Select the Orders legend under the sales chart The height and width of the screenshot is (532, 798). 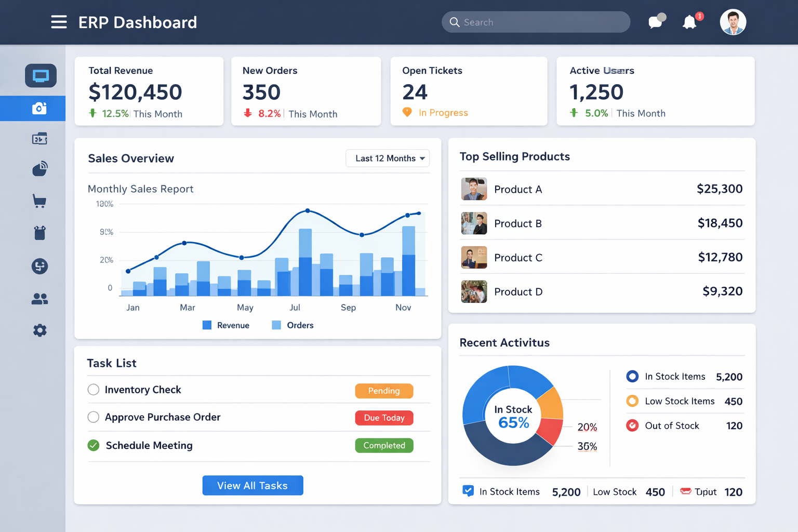click(292, 325)
